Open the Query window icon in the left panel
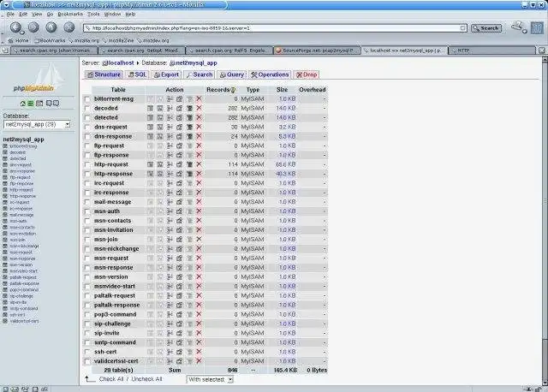Image resolution: width=548 pixels, height=392 pixels. tap(39, 104)
